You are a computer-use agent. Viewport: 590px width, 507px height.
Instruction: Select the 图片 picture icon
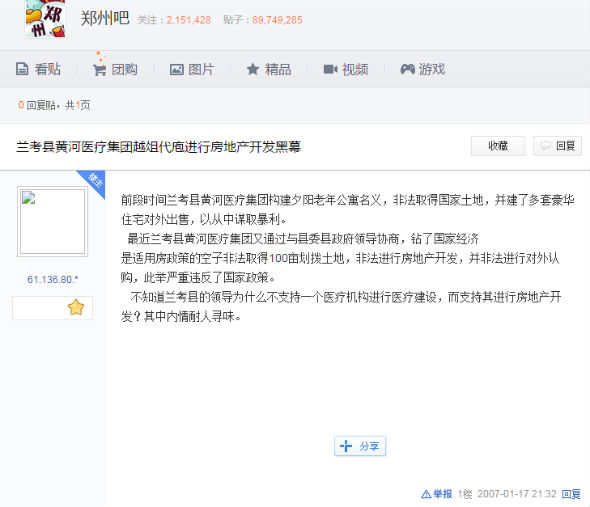(x=176, y=70)
